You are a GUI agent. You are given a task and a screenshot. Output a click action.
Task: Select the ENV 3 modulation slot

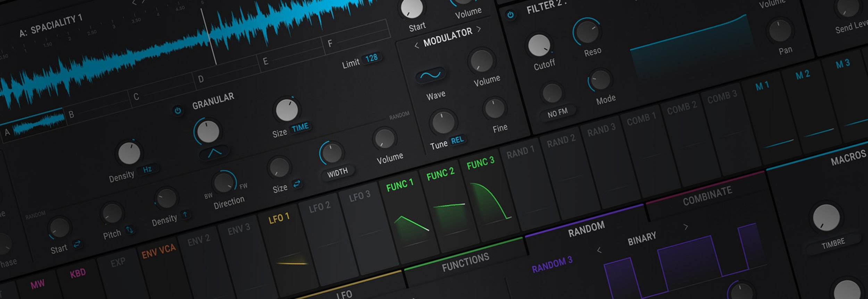(239, 229)
